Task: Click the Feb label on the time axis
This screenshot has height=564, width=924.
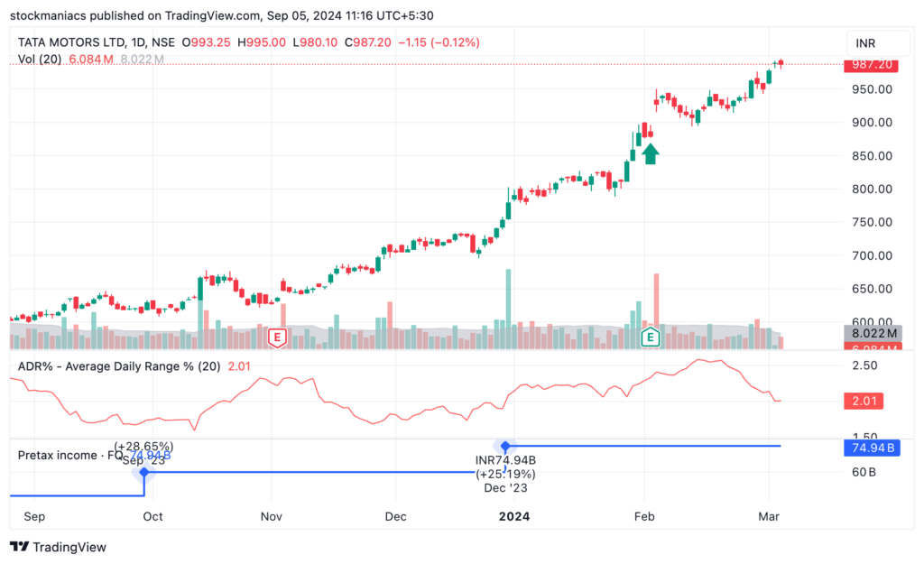Action: (x=644, y=516)
